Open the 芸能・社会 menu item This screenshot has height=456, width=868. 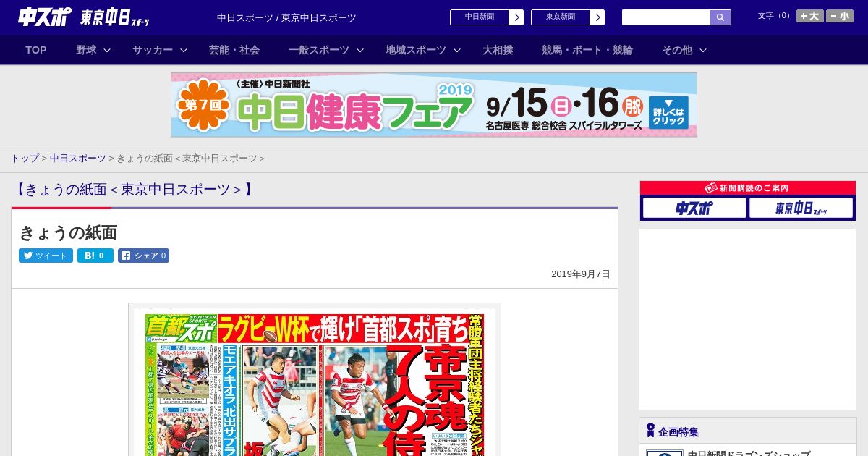click(234, 50)
